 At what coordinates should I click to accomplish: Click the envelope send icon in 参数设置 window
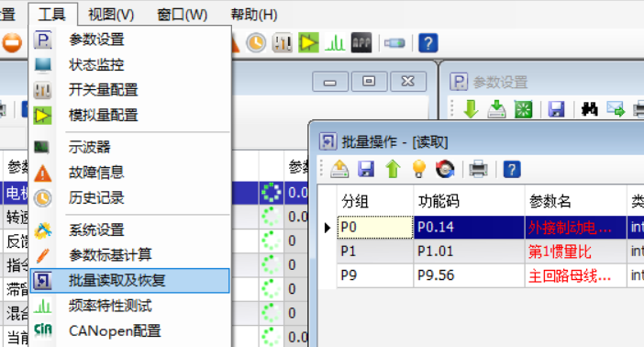616,109
